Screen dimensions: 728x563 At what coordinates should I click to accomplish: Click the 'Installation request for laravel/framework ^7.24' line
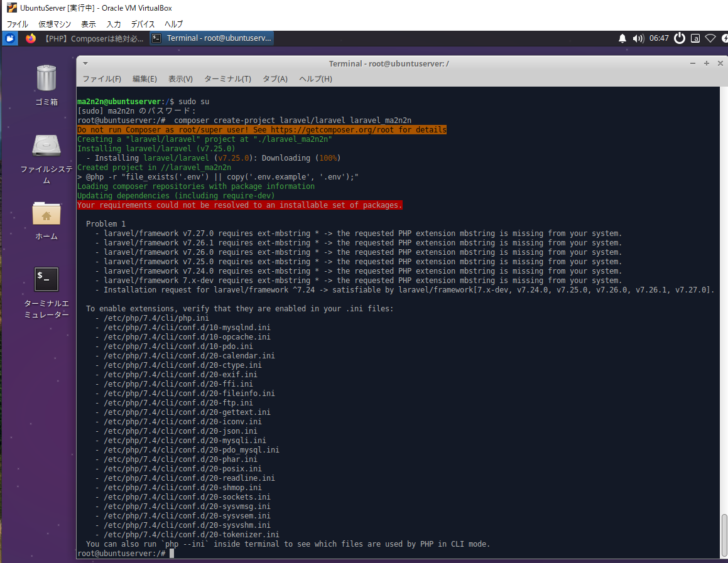(405, 290)
